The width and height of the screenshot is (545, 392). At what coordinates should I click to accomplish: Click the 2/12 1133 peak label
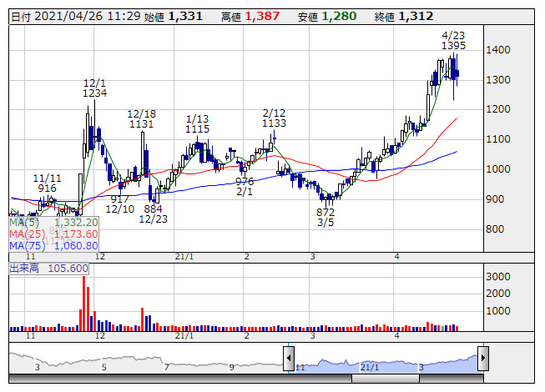click(274, 118)
